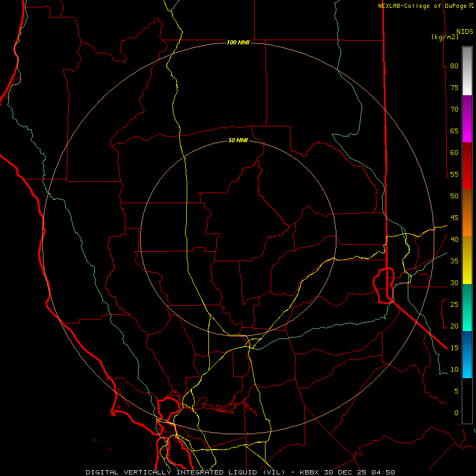Select the red segment of the VIL color bar
The height and width of the screenshot is (476, 476).
[x=467, y=166]
